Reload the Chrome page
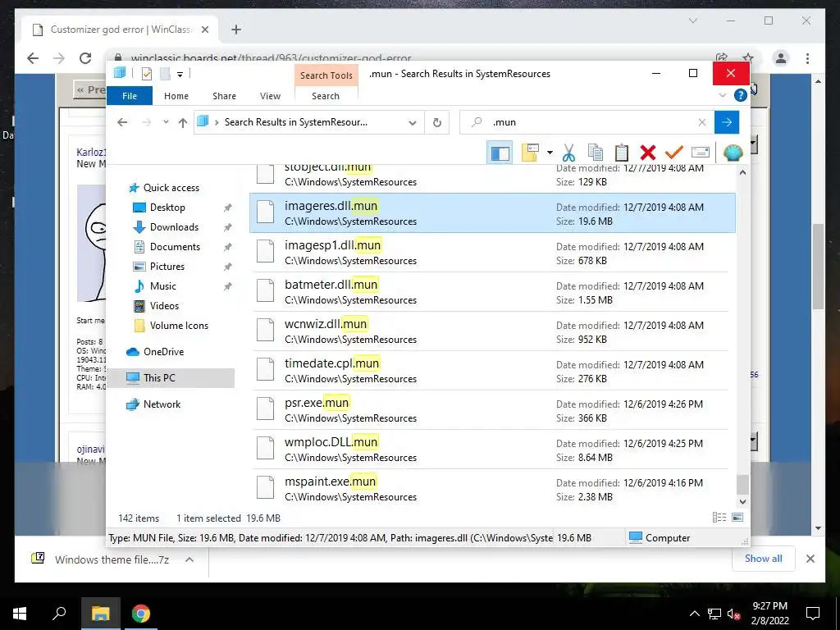The width and height of the screenshot is (840, 630). tap(85, 58)
